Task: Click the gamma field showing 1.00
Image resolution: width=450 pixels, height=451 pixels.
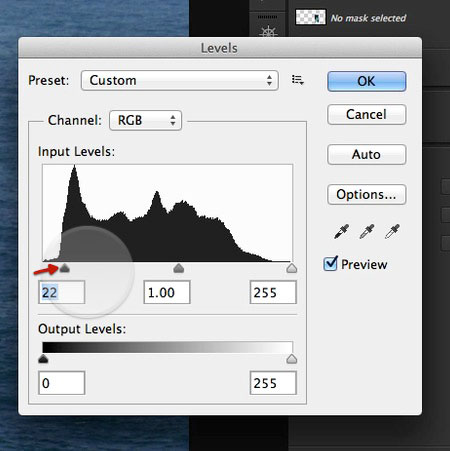Action: (x=167, y=292)
